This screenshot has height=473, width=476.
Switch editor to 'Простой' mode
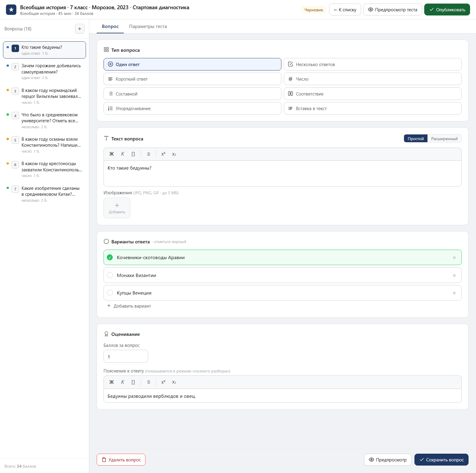tap(416, 139)
